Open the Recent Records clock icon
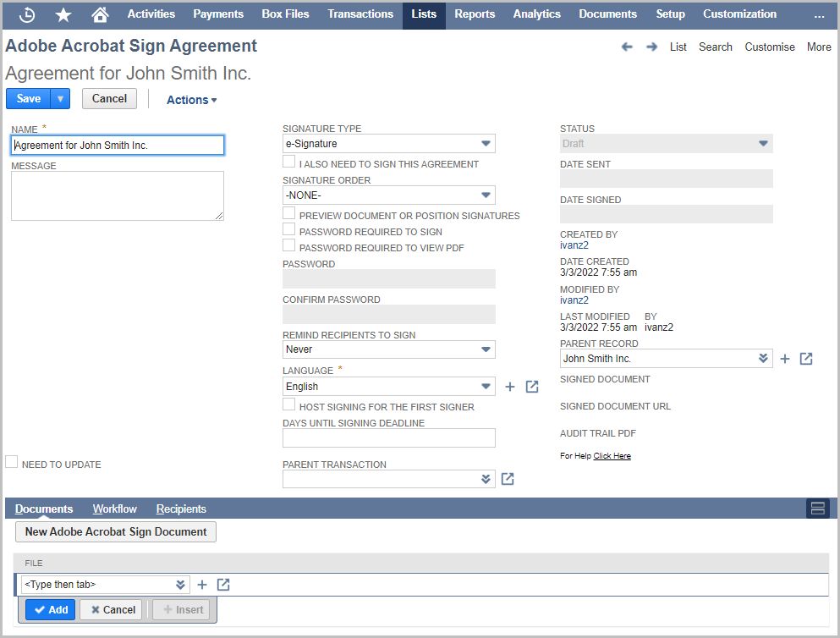 (27, 15)
